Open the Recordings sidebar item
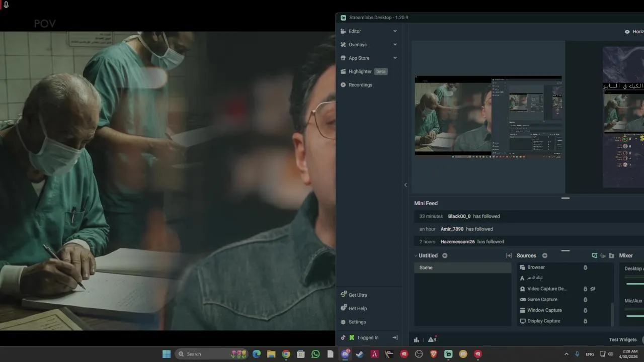 [360, 85]
